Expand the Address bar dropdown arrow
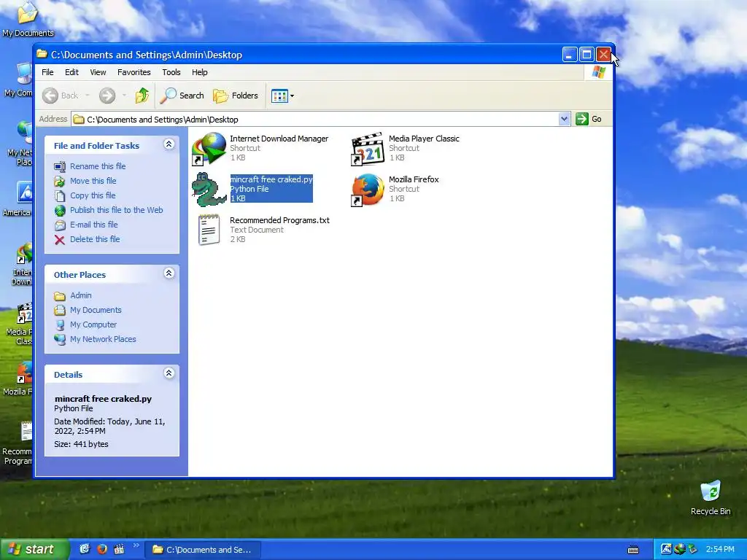The image size is (747, 560). point(564,119)
